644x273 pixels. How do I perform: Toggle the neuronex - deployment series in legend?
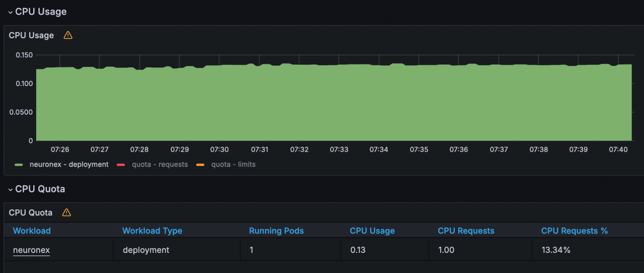click(69, 164)
